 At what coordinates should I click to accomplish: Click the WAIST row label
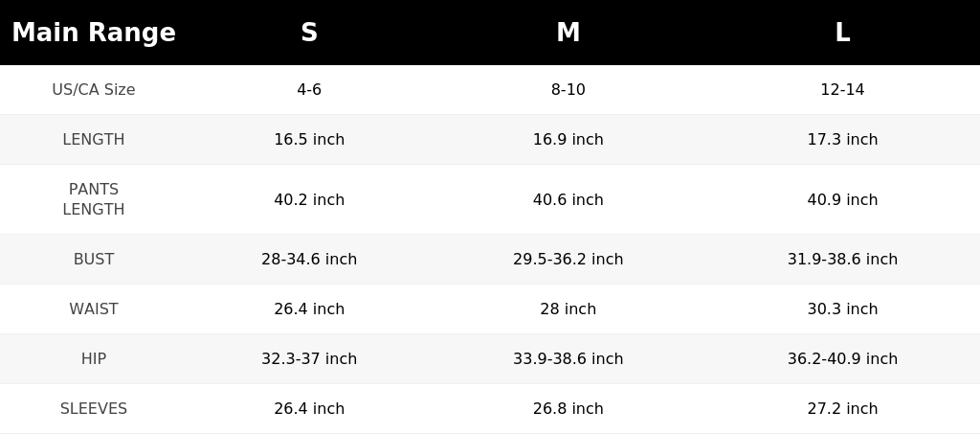tap(94, 308)
